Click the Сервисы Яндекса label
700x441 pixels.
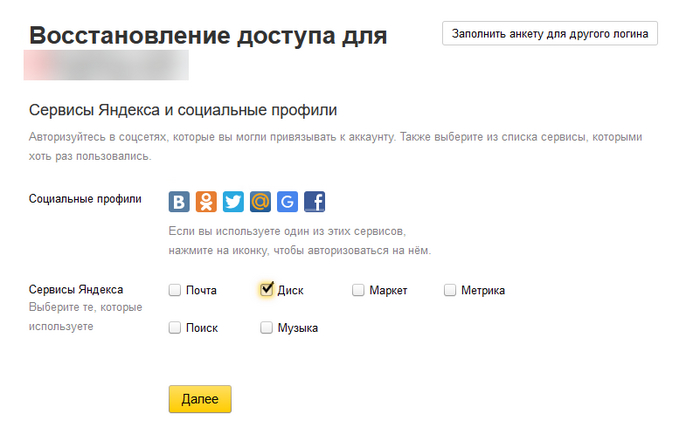[76, 289]
